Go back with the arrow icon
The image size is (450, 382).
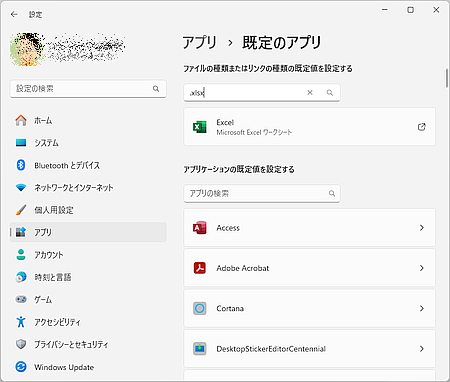tap(14, 14)
